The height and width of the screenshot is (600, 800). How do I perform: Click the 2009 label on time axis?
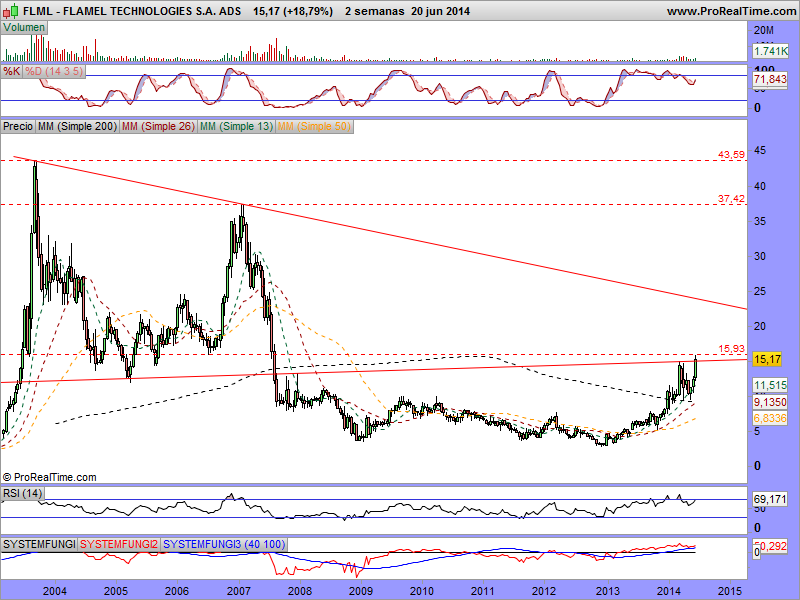[361, 591]
